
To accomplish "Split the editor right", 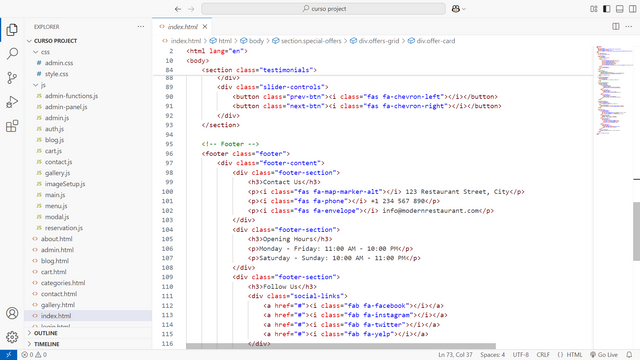I will point(616,27).
